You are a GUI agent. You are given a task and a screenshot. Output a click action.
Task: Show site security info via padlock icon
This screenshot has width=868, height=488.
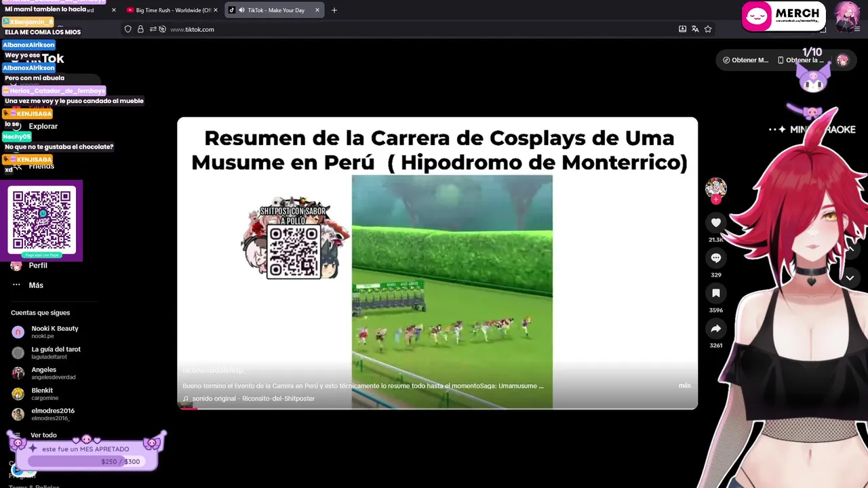click(x=140, y=29)
